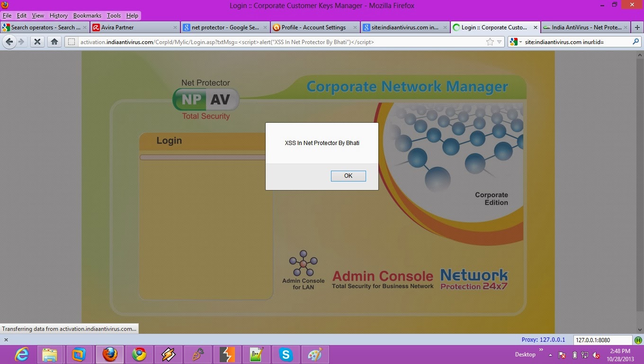Image resolution: width=644 pixels, height=364 pixels.
Task: Open the Bookmarks menu
Action: 87,16
